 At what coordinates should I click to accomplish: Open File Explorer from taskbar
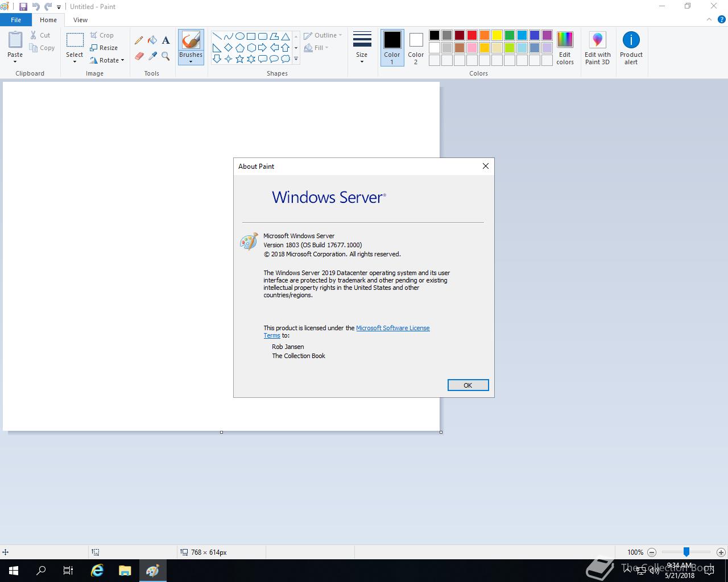125,571
